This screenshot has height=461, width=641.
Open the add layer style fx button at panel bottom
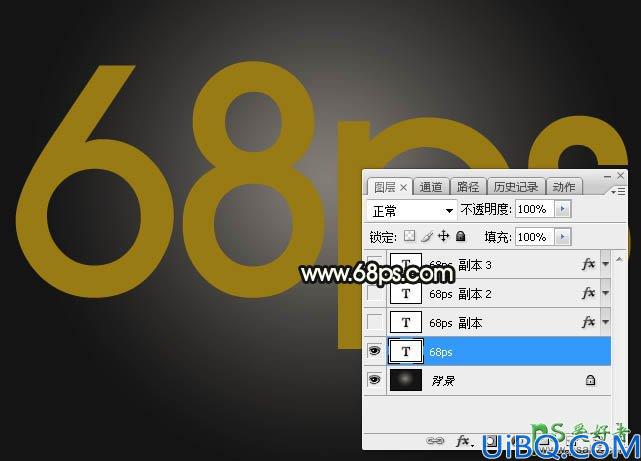point(464,441)
